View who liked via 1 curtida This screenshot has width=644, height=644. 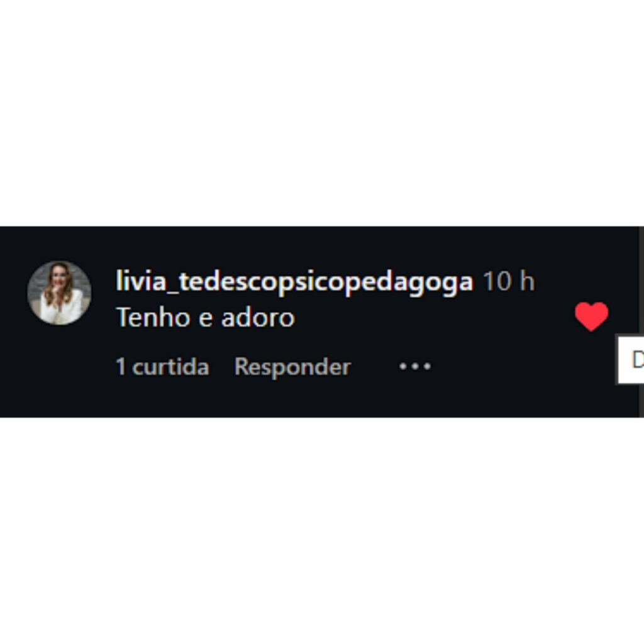coord(163,367)
